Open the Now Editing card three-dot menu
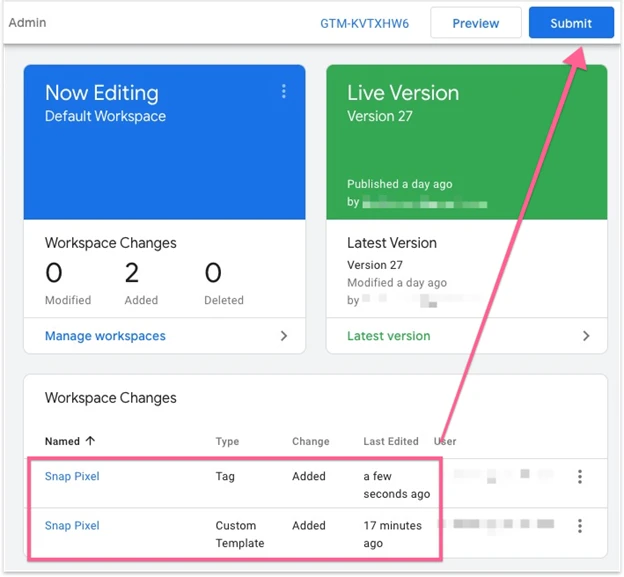Viewport: 624px width, 577px height. pyautogui.click(x=284, y=92)
